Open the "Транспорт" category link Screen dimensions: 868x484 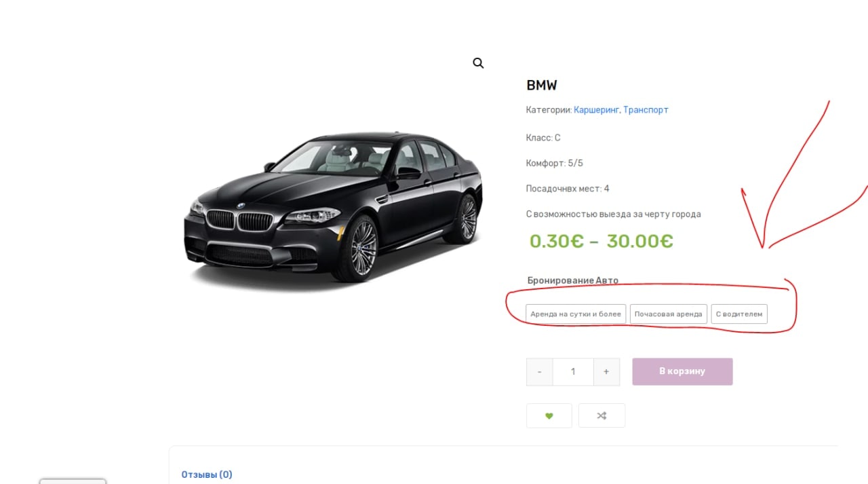[x=646, y=109]
